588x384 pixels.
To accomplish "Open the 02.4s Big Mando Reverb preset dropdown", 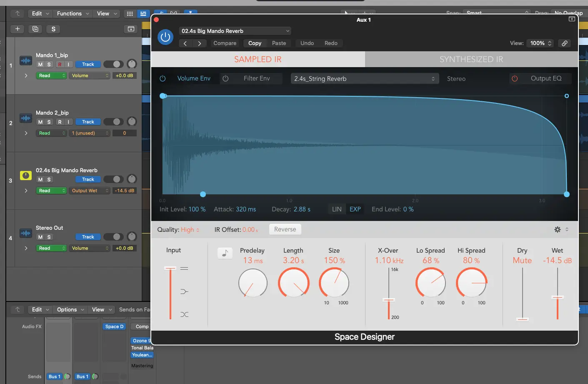I will (x=235, y=31).
